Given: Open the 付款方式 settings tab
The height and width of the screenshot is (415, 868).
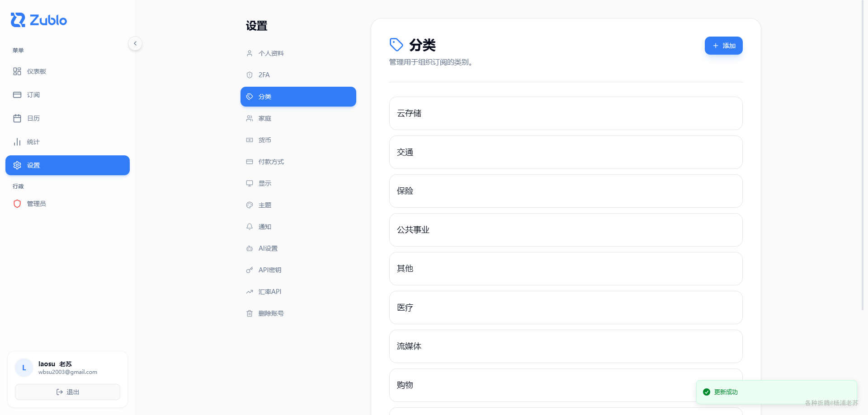Looking at the screenshot, I should [298, 162].
